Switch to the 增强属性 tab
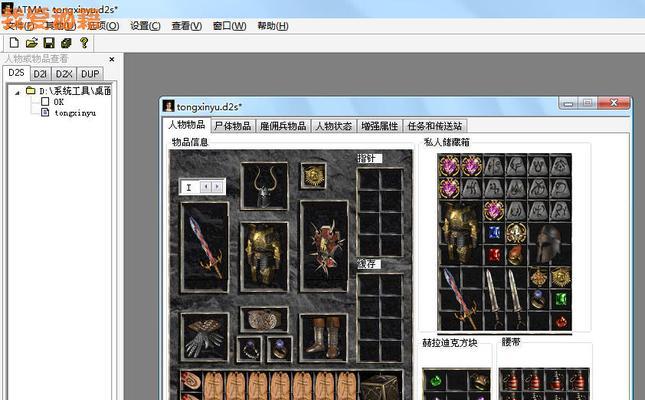 [379, 126]
